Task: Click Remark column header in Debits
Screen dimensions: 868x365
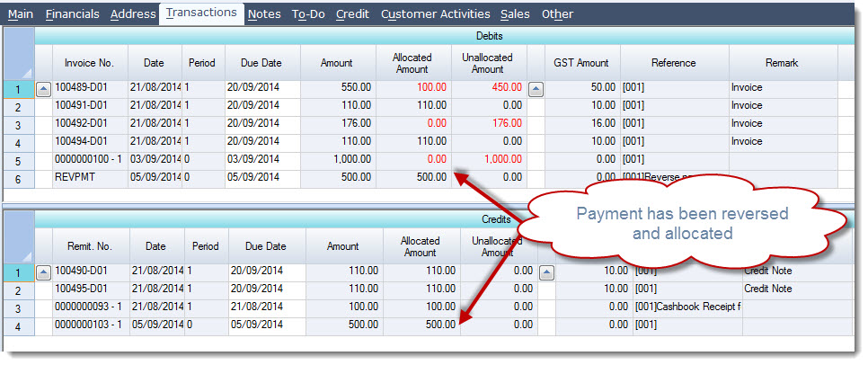Action: coord(782,63)
